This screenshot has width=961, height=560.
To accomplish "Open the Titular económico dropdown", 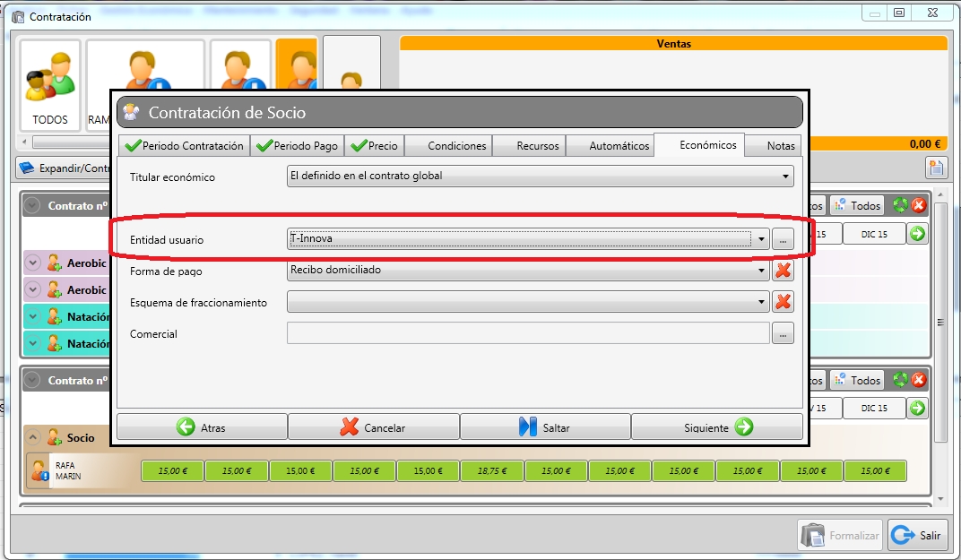I will click(540, 176).
